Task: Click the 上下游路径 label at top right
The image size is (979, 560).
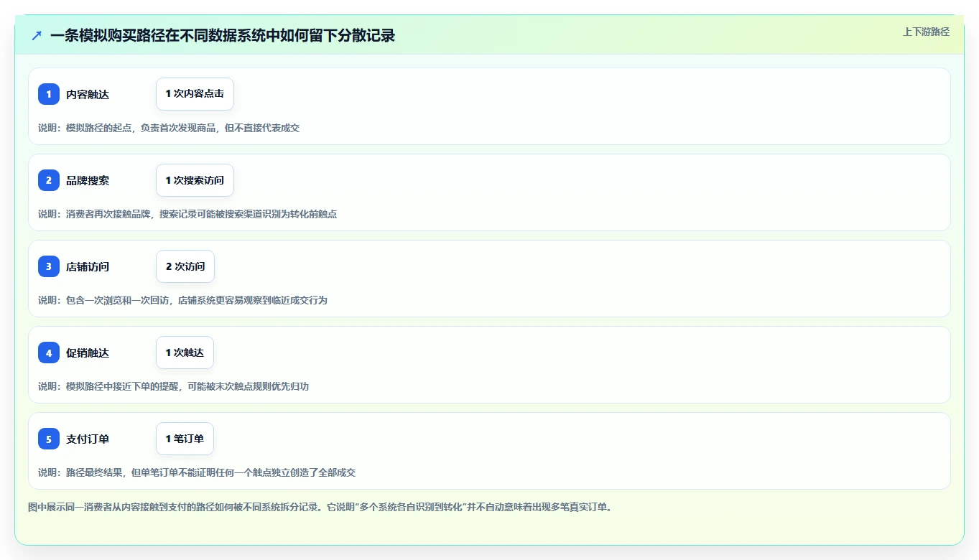Action: click(x=926, y=32)
